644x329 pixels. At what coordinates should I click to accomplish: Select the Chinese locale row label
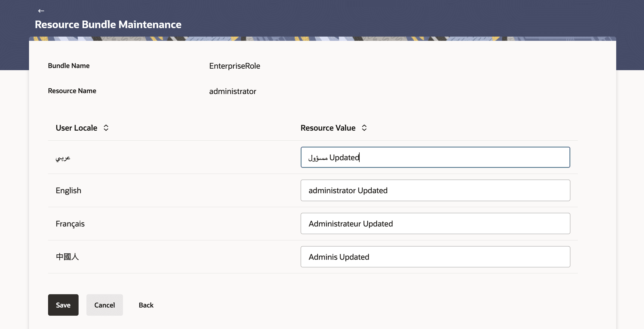67,257
